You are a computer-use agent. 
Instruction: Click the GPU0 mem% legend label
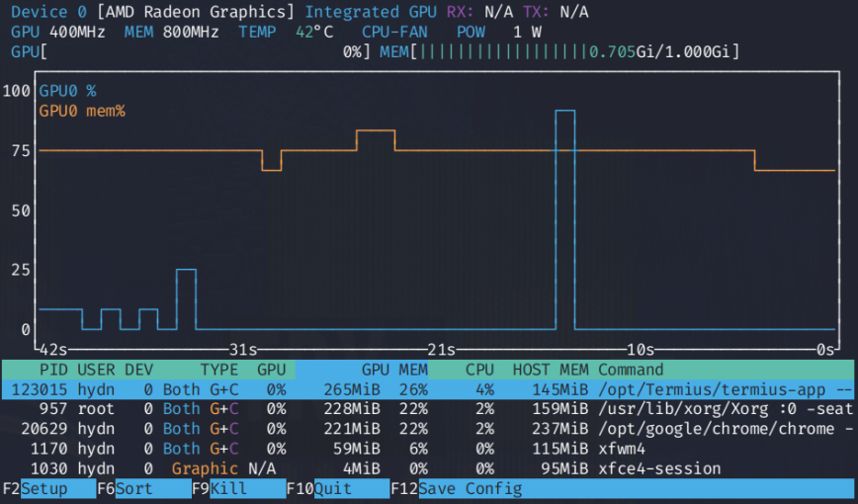pos(82,111)
